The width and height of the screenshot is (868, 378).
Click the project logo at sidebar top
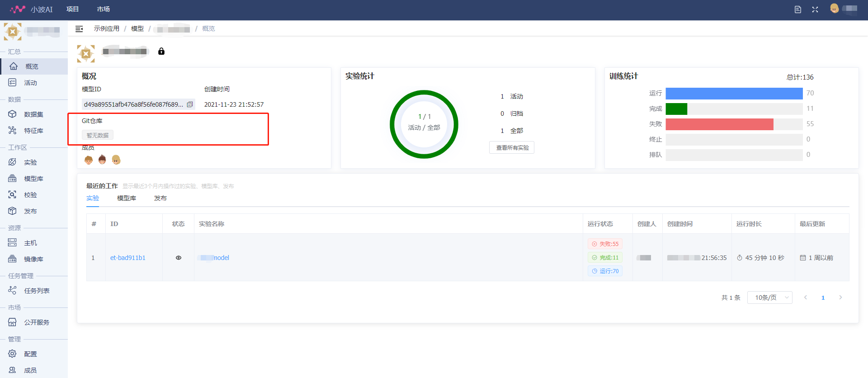click(x=13, y=32)
